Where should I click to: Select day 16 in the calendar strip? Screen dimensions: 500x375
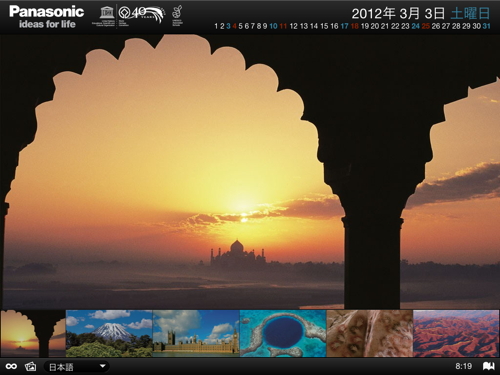[x=334, y=26]
